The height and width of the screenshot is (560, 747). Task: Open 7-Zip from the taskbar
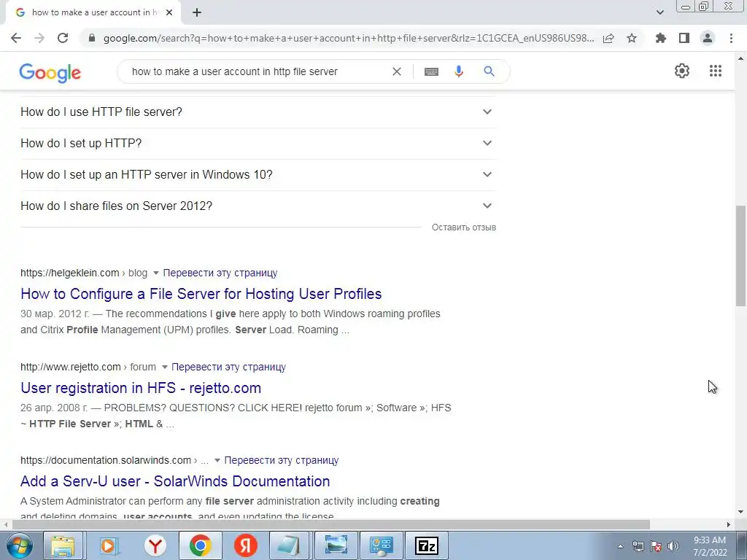tap(426, 545)
